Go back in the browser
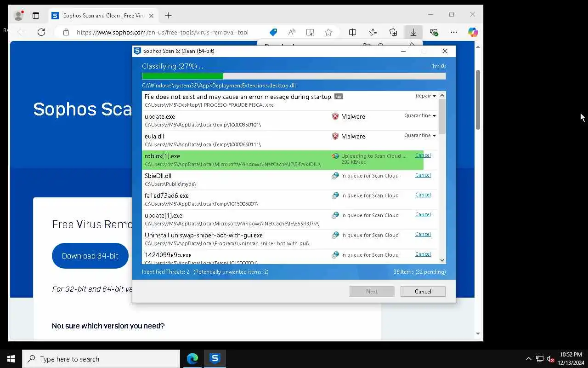Viewport: 588px width, 368px height. tap(21, 32)
